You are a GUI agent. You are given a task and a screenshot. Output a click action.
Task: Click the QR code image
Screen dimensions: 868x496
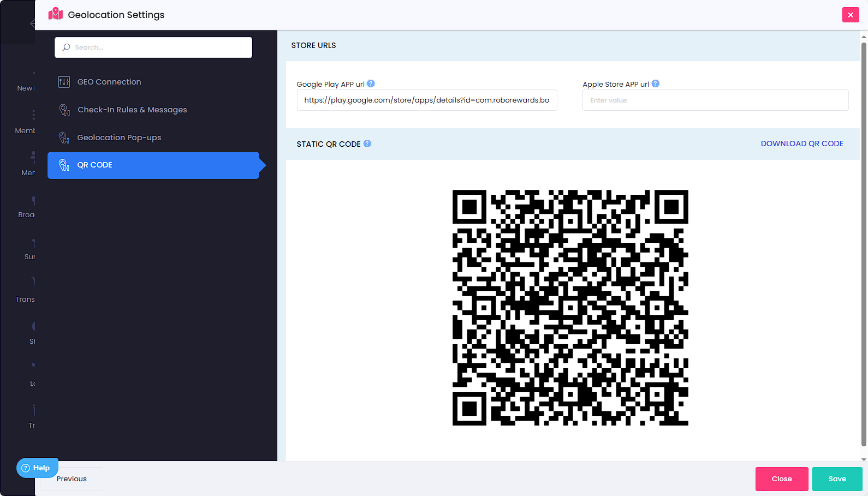[570, 308]
